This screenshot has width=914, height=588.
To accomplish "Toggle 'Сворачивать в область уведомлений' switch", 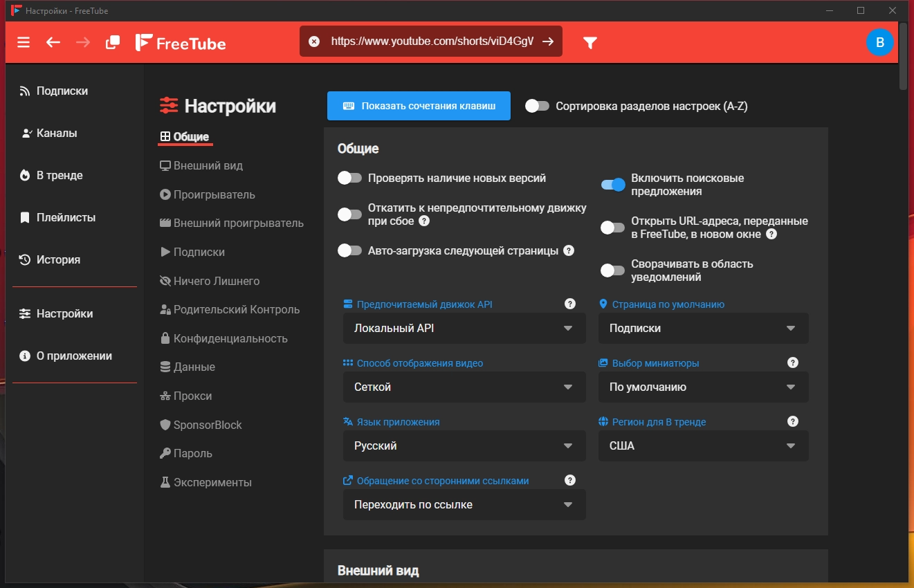I will pos(613,270).
